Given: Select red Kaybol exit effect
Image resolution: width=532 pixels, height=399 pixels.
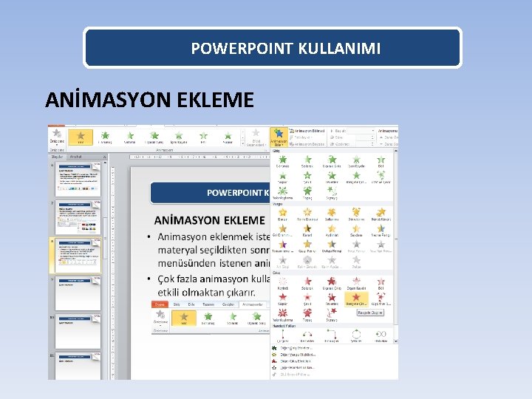Looking at the screenshot, I should pos(282,283).
